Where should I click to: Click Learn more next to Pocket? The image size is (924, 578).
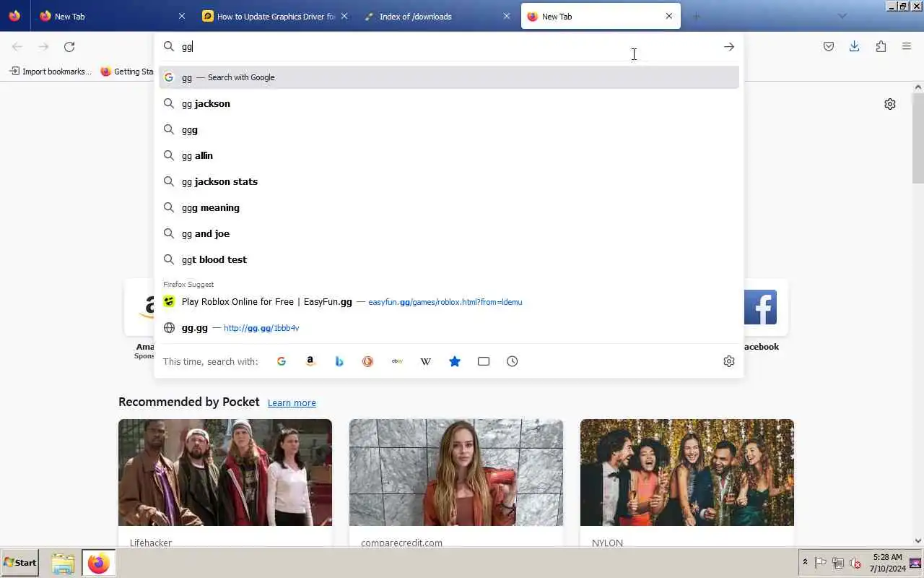click(x=292, y=402)
